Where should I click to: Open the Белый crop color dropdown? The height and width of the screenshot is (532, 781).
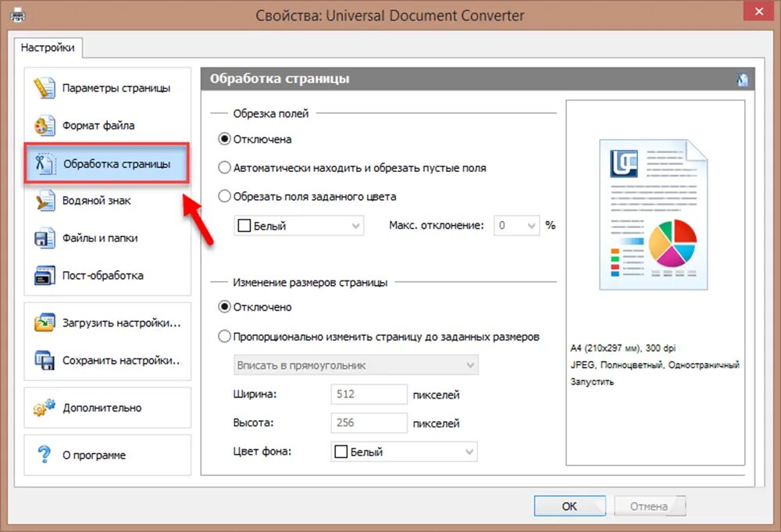click(299, 226)
